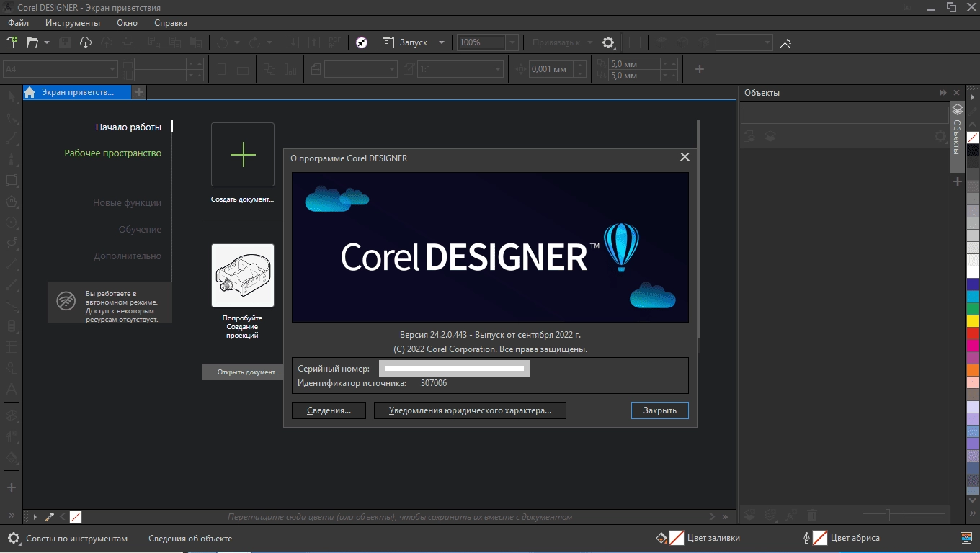Select the white palette swatch
980x553 pixels.
tap(973, 272)
